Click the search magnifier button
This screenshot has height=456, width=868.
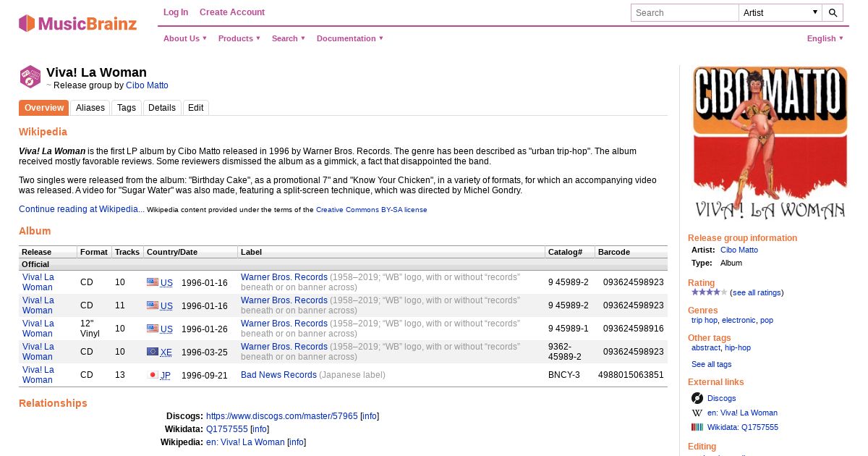point(833,12)
